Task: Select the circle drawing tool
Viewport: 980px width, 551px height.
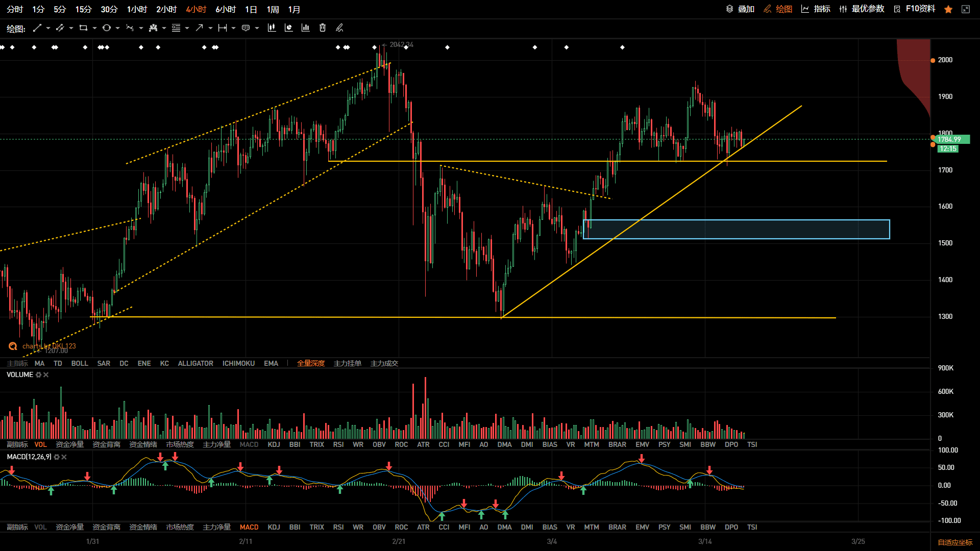Action: point(107,28)
